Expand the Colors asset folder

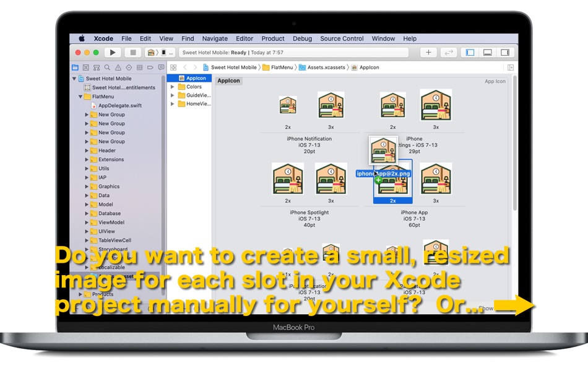tap(173, 87)
